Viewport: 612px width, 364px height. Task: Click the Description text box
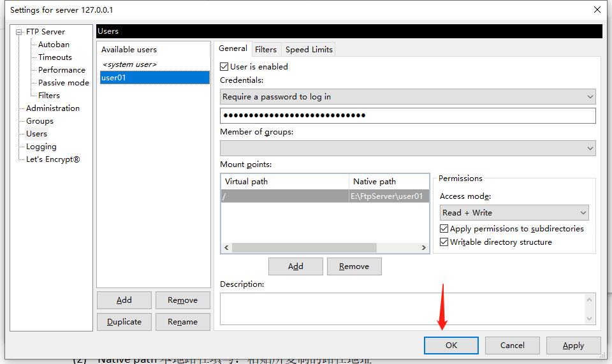(x=402, y=309)
